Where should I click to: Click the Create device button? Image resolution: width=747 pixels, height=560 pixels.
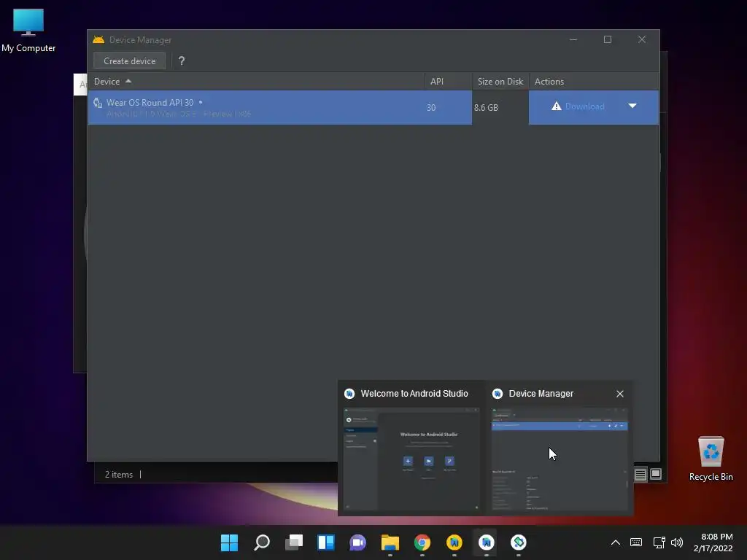129,61
